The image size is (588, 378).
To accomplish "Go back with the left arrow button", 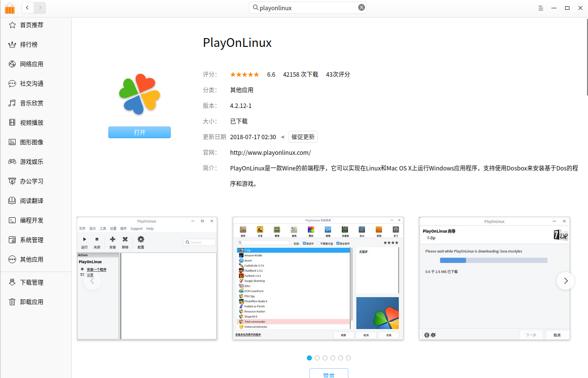I will (x=27, y=7).
